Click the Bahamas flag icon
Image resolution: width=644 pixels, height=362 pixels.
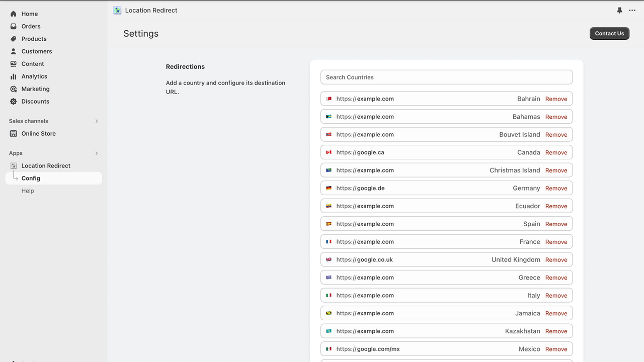click(x=329, y=117)
